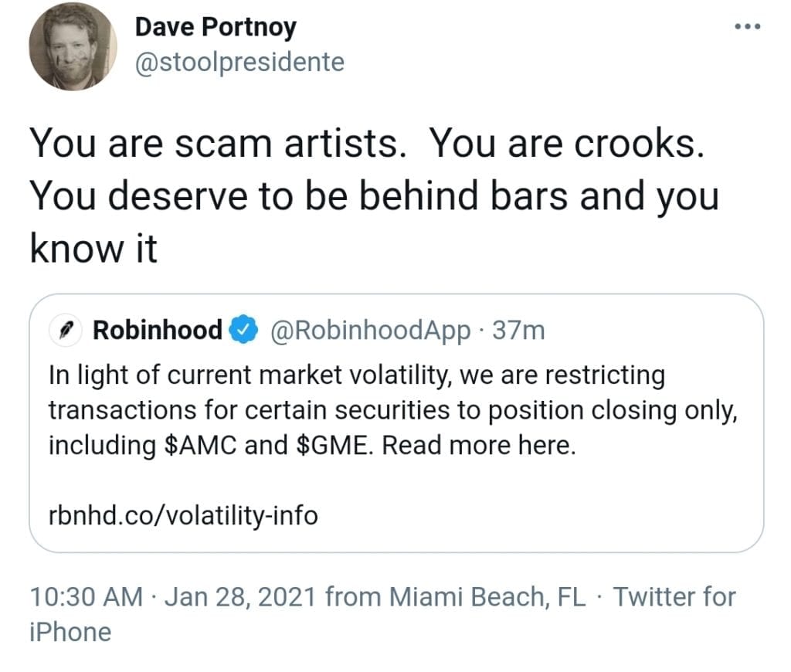
Task: Click the $AMC cashtag
Action: click(x=200, y=445)
